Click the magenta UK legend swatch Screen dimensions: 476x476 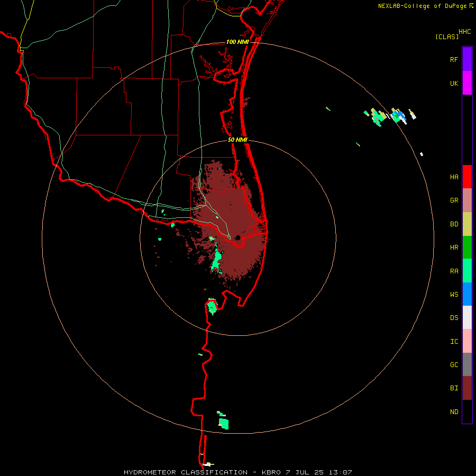467,83
